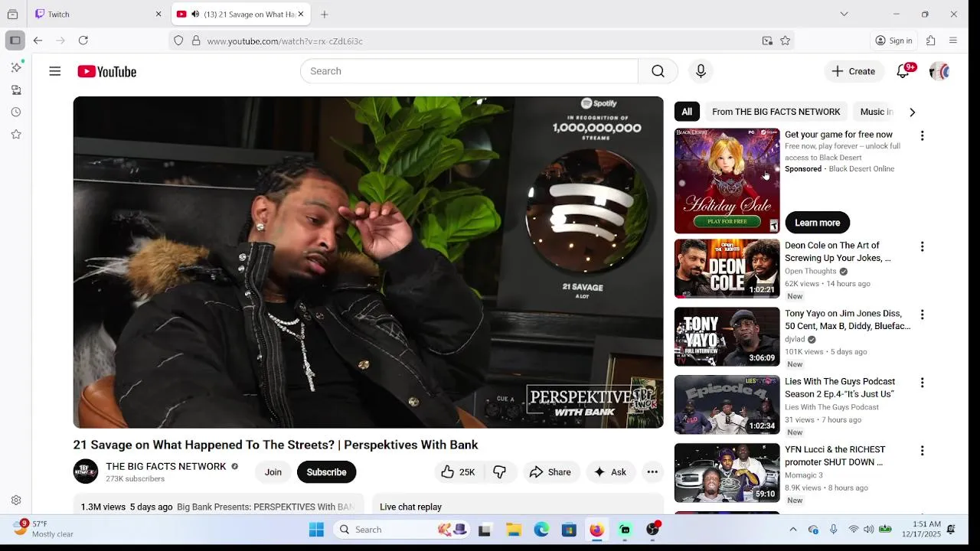The width and height of the screenshot is (980, 551).
Task: Open weather widget showing 57°F
Action: tap(44, 529)
